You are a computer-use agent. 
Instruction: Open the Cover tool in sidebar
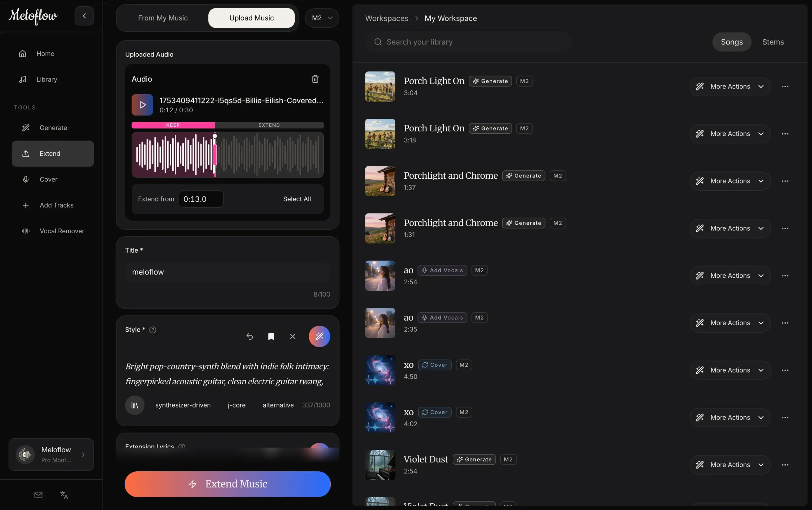click(x=53, y=179)
